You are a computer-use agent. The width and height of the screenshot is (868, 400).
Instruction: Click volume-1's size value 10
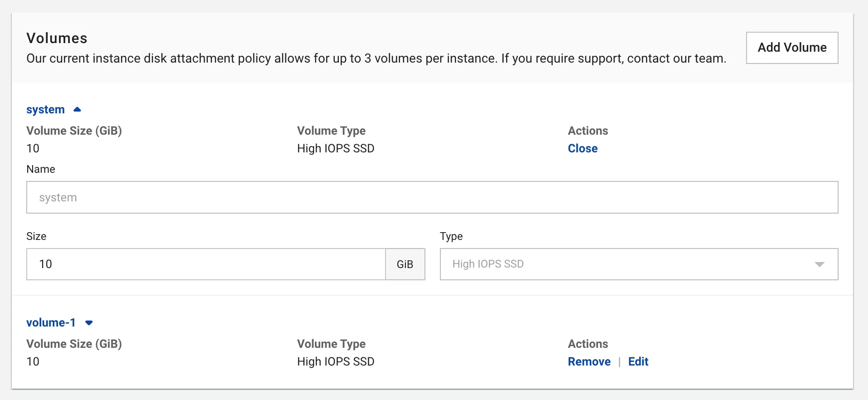[33, 361]
